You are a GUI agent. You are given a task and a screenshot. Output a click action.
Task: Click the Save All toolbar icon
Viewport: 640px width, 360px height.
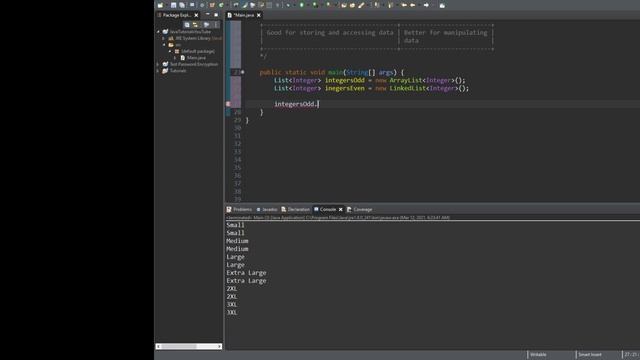(x=182, y=5)
